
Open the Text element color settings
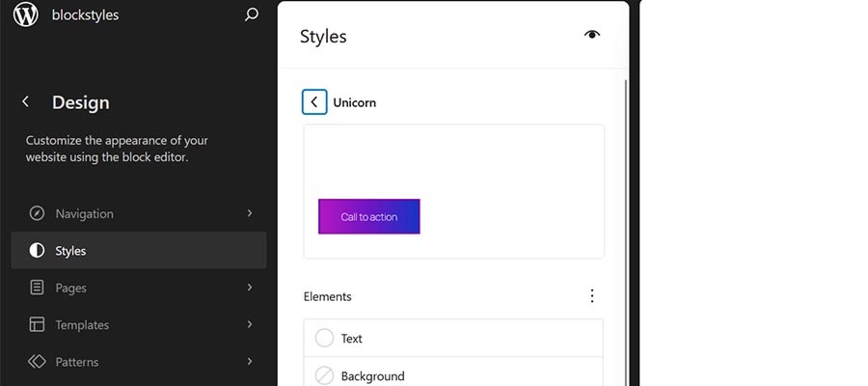click(x=453, y=339)
